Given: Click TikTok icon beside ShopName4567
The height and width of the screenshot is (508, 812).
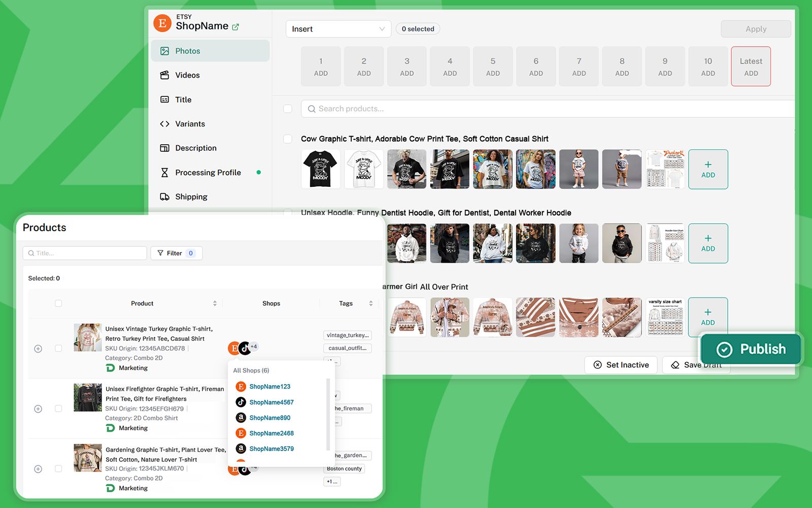Looking at the screenshot, I should click(241, 402).
